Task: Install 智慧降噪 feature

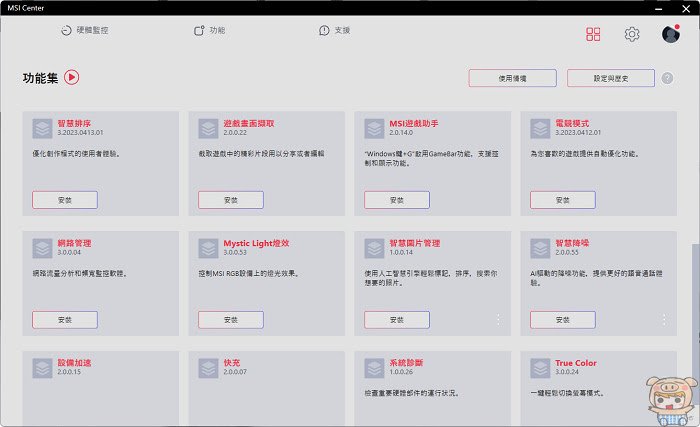Action: [x=562, y=320]
